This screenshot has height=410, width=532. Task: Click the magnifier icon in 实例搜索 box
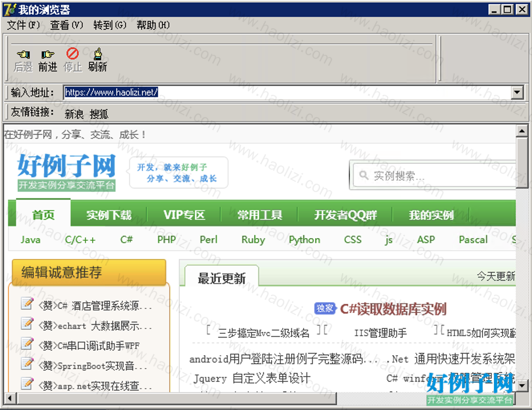pyautogui.click(x=363, y=175)
